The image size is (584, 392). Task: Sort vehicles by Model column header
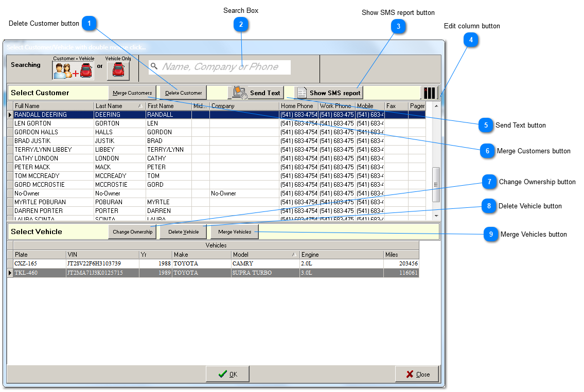pyautogui.click(x=264, y=255)
